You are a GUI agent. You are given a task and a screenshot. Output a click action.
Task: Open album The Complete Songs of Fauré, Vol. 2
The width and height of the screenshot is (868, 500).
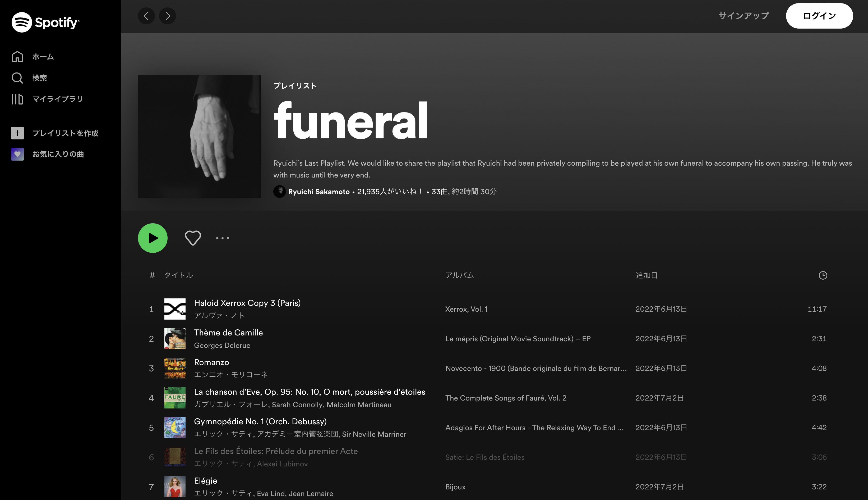pos(506,398)
